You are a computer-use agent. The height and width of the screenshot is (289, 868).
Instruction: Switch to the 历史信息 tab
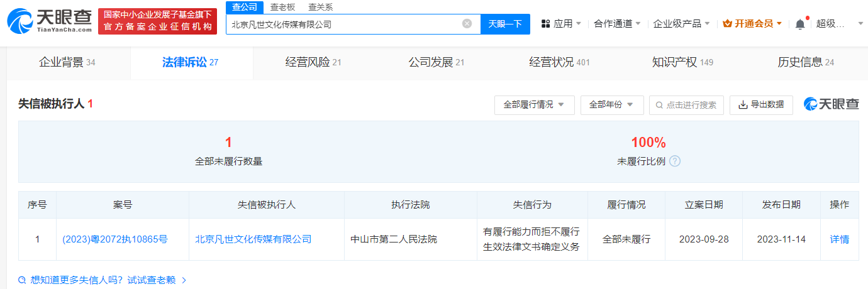[806, 62]
